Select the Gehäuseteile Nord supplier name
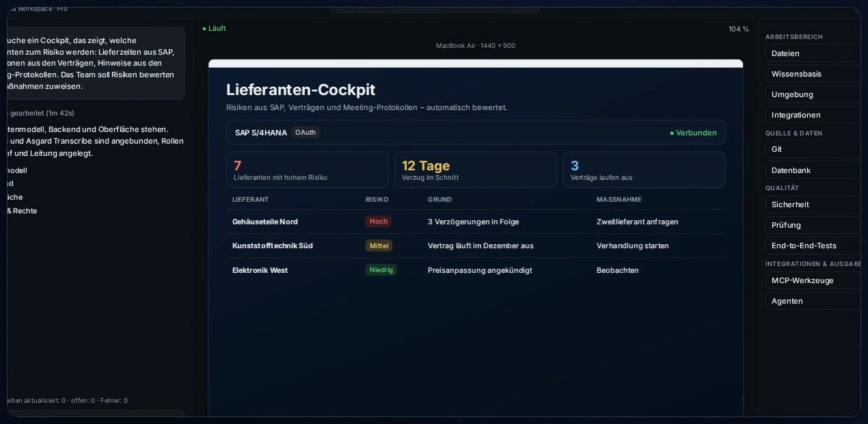This screenshot has height=424, width=868. pyautogui.click(x=265, y=222)
